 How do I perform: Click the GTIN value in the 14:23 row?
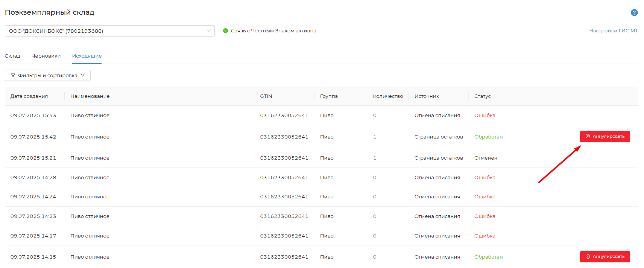coord(284,216)
